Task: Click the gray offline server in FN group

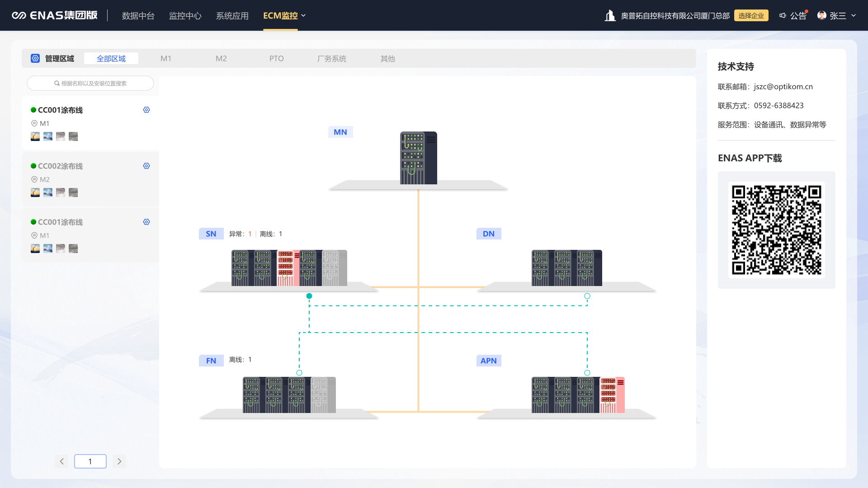Action: point(323,394)
